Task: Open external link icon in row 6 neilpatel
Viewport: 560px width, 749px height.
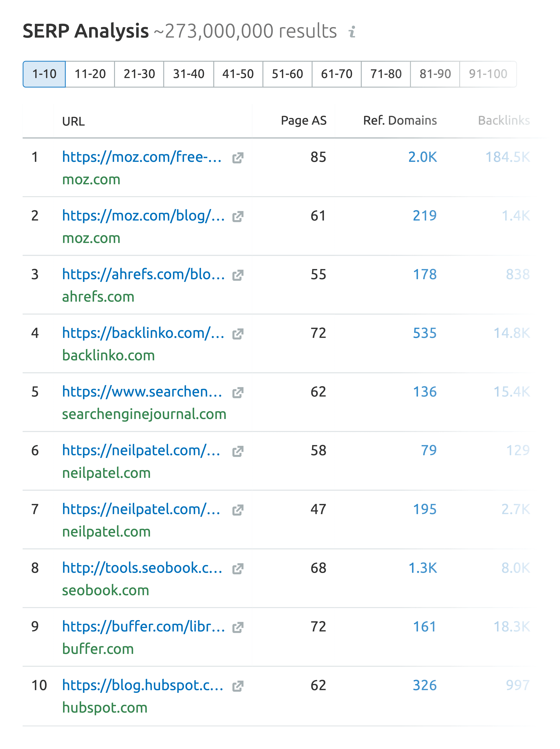Action: tap(238, 451)
